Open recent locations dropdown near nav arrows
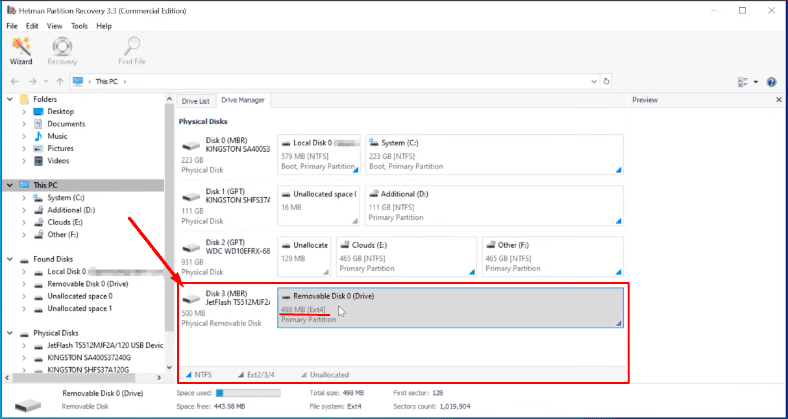This screenshot has height=419, width=788. click(x=46, y=81)
